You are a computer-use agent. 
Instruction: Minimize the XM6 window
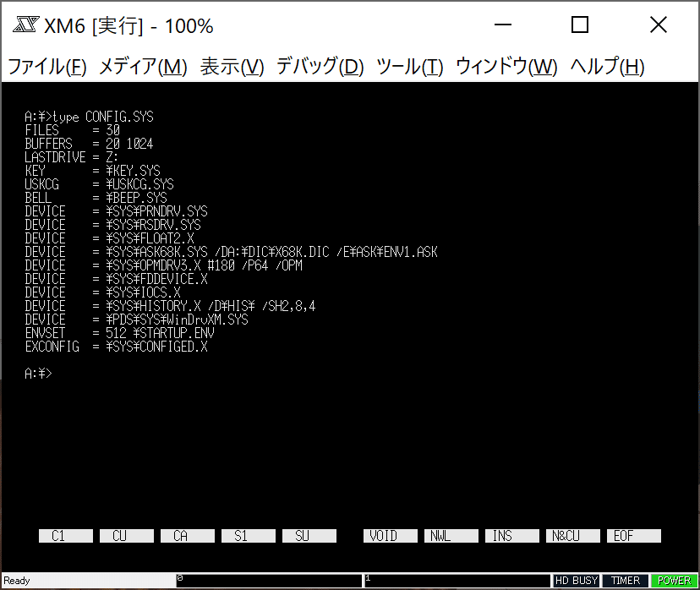[x=503, y=25]
